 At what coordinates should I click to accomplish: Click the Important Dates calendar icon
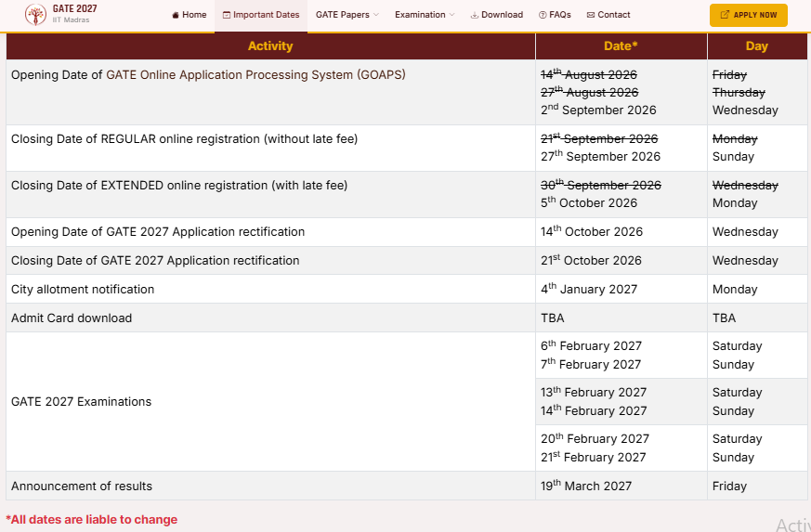click(x=227, y=15)
